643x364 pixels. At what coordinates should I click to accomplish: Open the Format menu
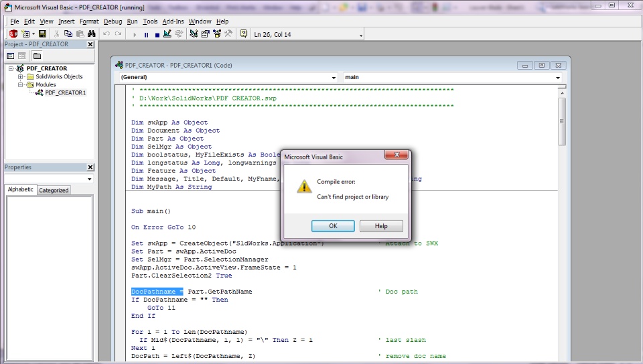click(x=89, y=21)
